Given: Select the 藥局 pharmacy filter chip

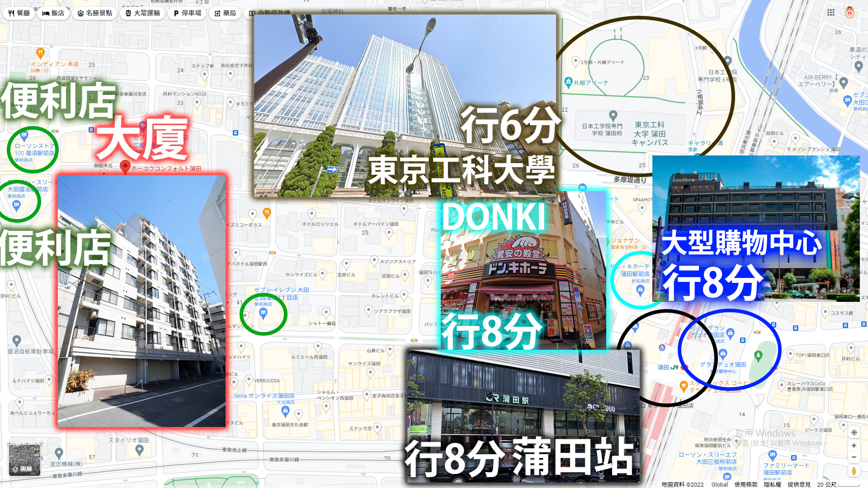Looking at the screenshot, I should tap(225, 13).
